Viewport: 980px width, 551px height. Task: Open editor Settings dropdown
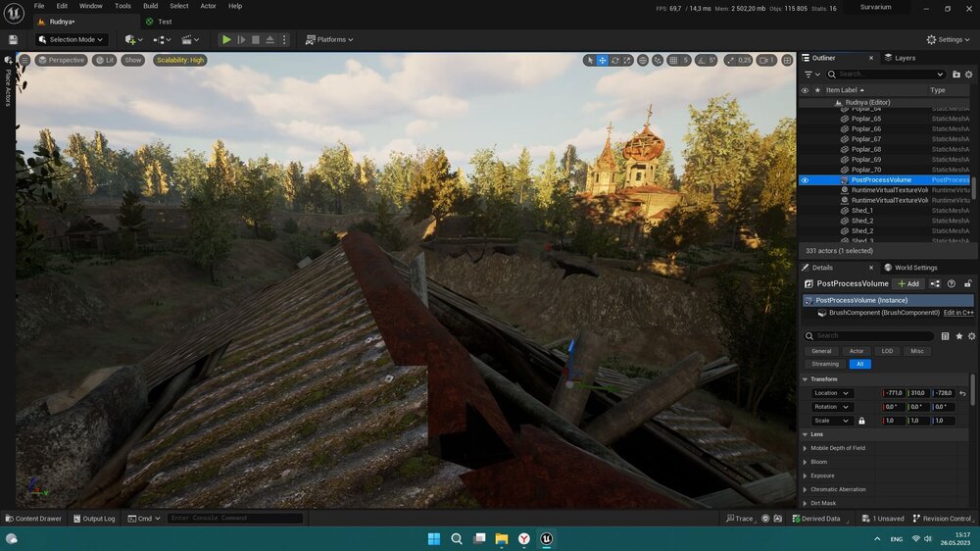click(x=948, y=39)
